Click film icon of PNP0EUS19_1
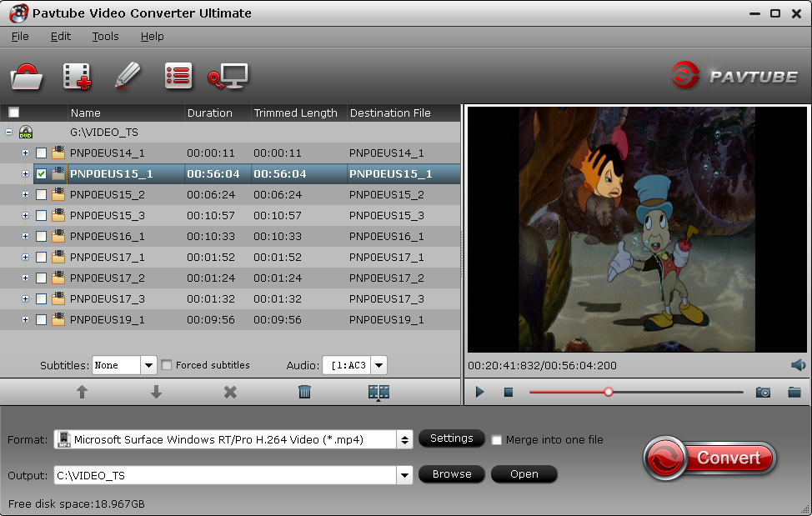Screen dimensions: 812x516 [x=58, y=318]
